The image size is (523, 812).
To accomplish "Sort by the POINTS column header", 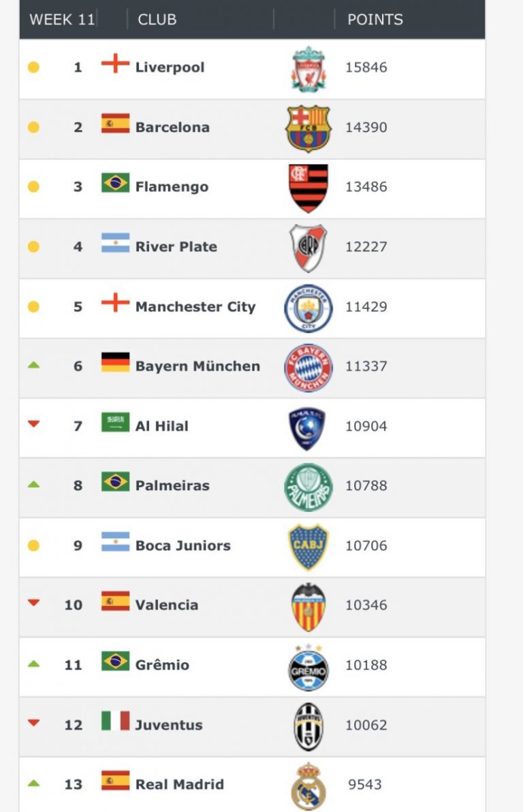I will coord(375,20).
